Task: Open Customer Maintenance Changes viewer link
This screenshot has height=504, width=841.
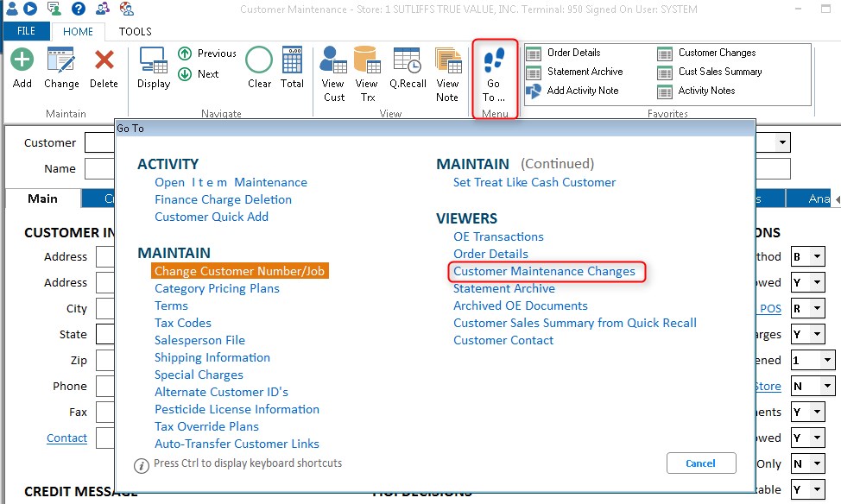Action: click(x=544, y=271)
